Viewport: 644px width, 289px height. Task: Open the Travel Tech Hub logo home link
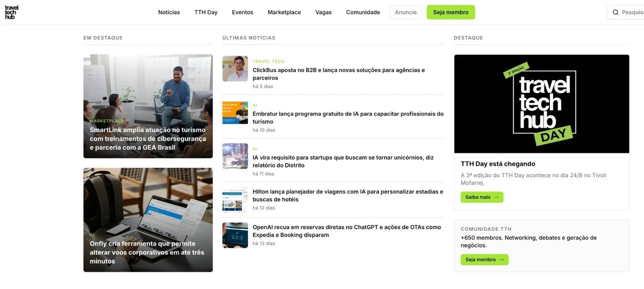coord(11,12)
